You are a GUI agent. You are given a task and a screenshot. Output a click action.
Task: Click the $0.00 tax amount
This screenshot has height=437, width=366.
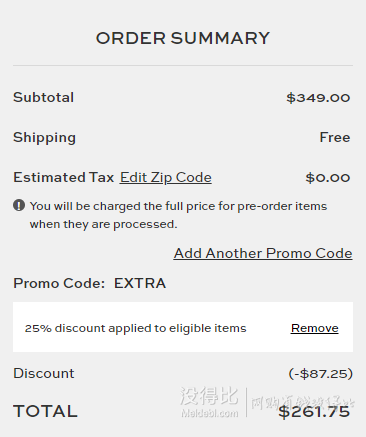pos(328,178)
